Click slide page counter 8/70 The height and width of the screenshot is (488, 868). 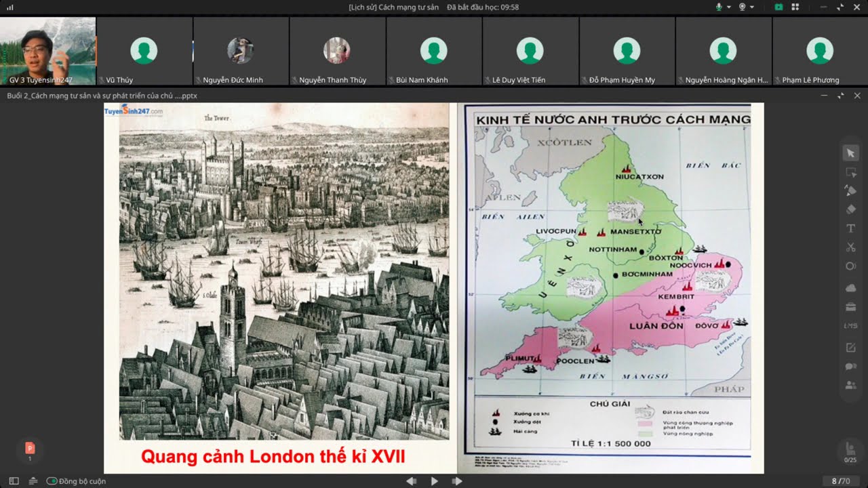pyautogui.click(x=841, y=481)
